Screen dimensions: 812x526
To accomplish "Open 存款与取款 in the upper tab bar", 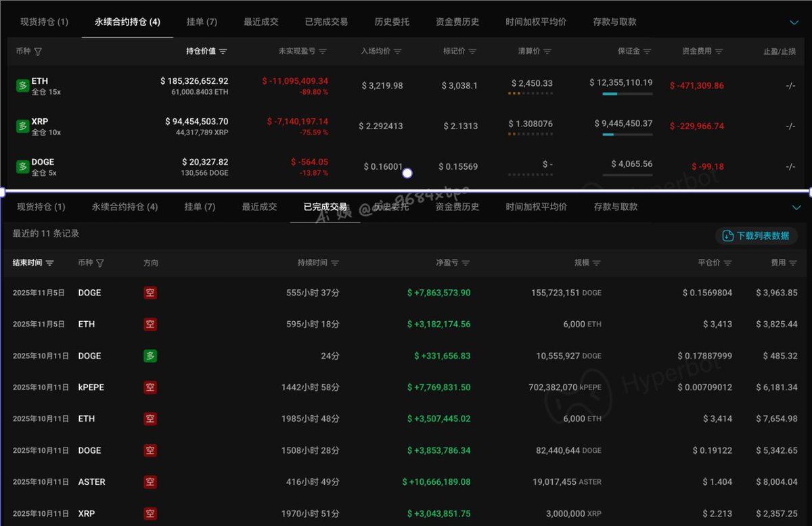I will pyautogui.click(x=614, y=22).
